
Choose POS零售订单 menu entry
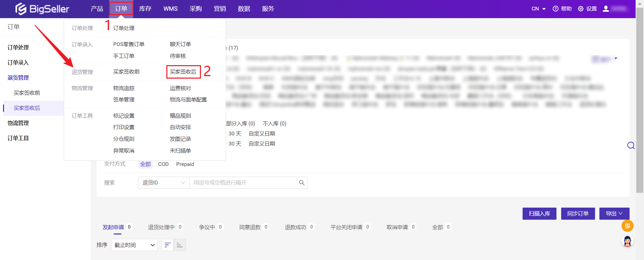point(129,44)
